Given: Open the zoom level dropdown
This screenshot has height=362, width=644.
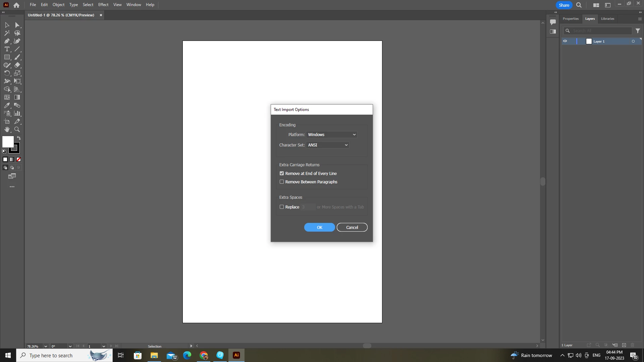Looking at the screenshot, I should click(46, 346).
